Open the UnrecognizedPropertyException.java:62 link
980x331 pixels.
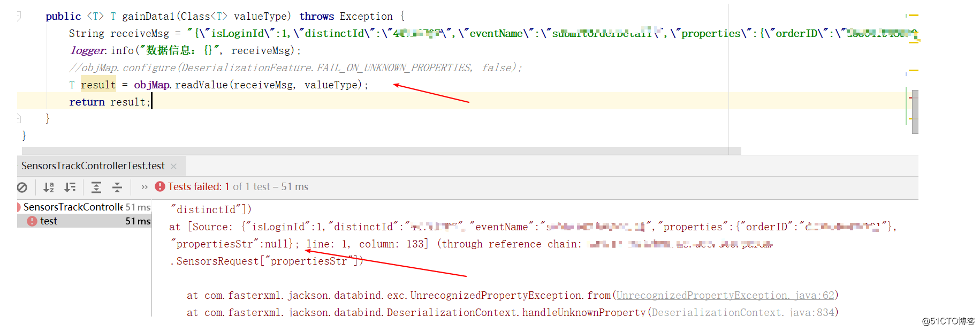click(x=725, y=296)
